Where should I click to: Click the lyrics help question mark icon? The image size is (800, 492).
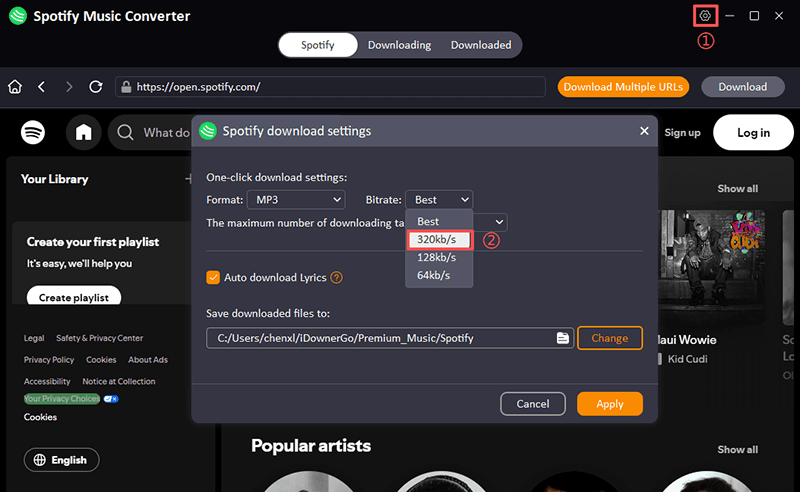coord(336,278)
